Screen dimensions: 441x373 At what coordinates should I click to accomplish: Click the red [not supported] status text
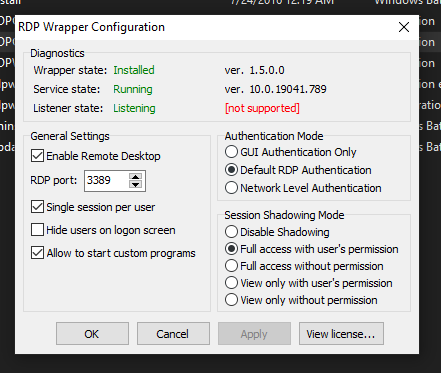pyautogui.click(x=262, y=108)
